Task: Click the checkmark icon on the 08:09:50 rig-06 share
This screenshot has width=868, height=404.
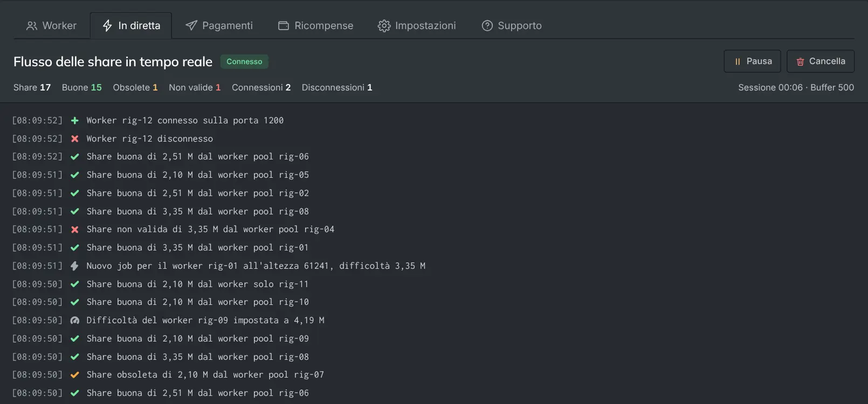Action: click(x=75, y=393)
